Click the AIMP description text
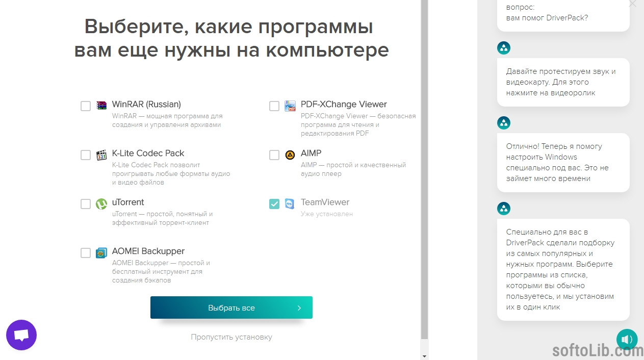 click(x=353, y=169)
